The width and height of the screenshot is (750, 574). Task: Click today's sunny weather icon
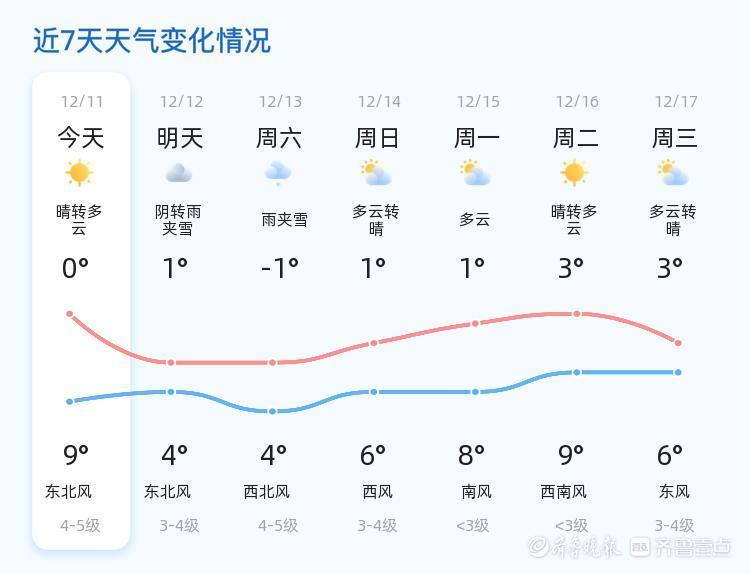(x=80, y=173)
